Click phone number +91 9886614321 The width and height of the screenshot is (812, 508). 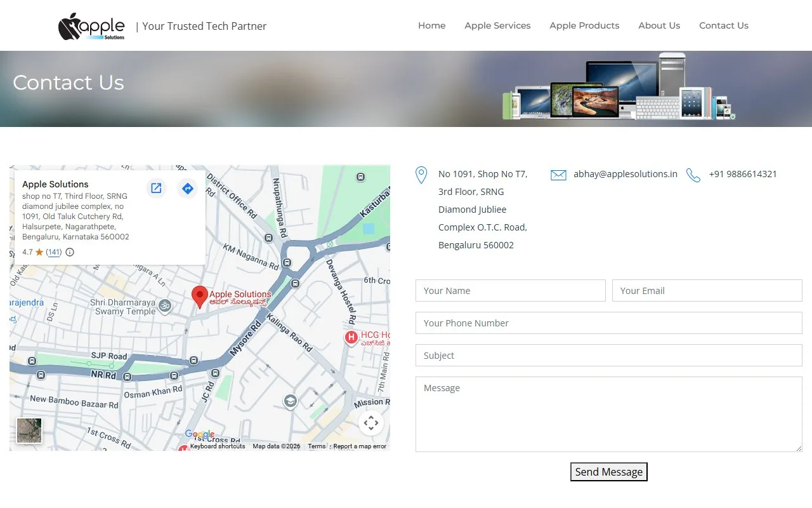pos(743,174)
